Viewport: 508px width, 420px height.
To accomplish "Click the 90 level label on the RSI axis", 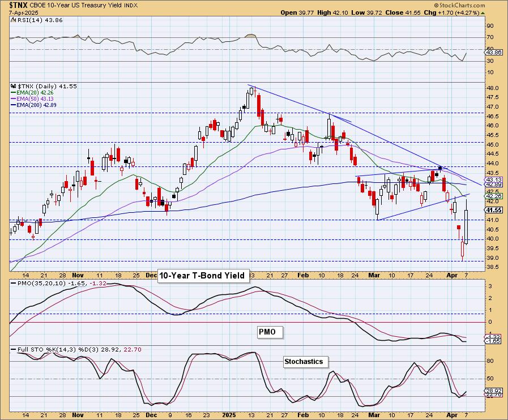I will (490, 26).
